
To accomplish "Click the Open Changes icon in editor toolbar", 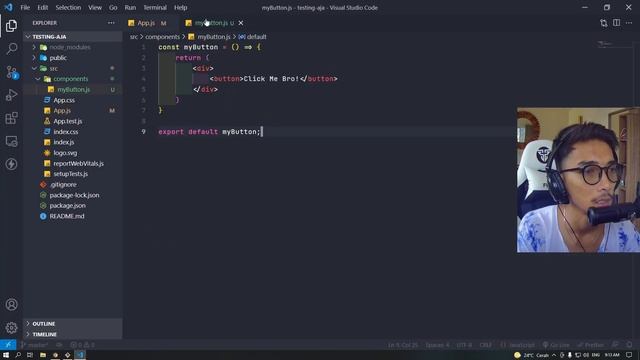I will pyautogui.click(x=604, y=23).
